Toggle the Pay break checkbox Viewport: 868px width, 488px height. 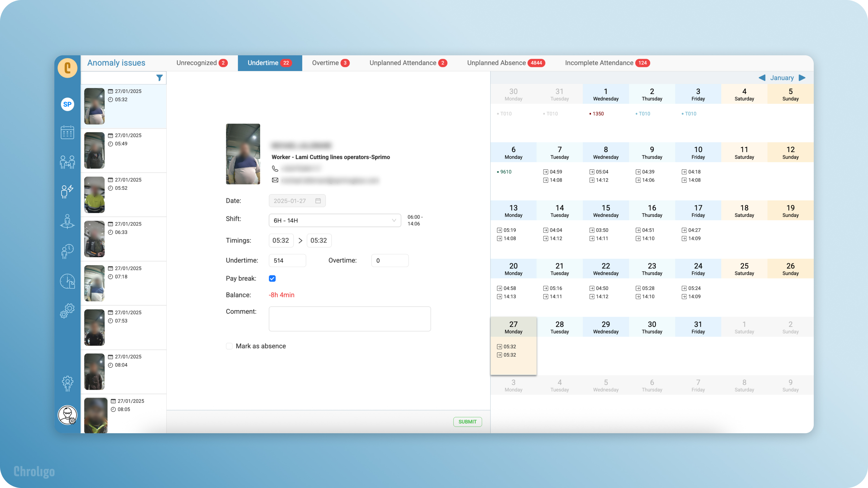click(272, 278)
